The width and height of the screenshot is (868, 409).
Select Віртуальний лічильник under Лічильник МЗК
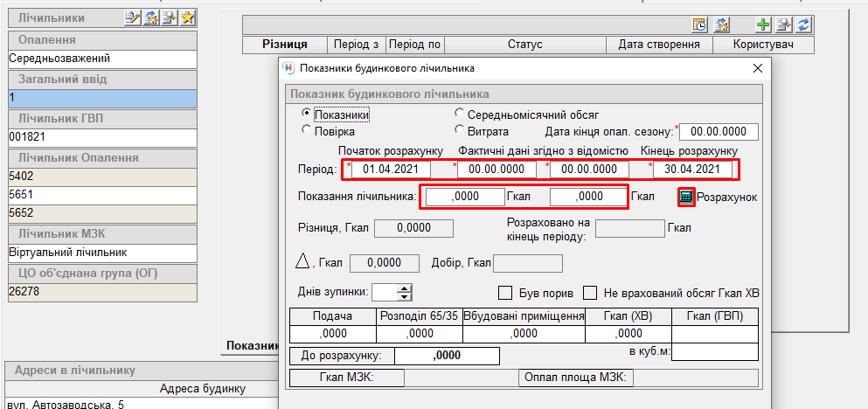click(x=101, y=253)
